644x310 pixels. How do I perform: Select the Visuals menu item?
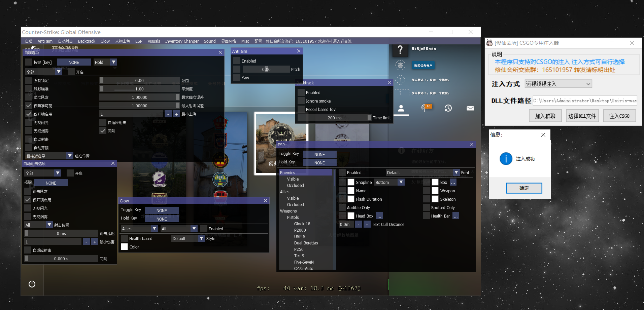click(154, 41)
